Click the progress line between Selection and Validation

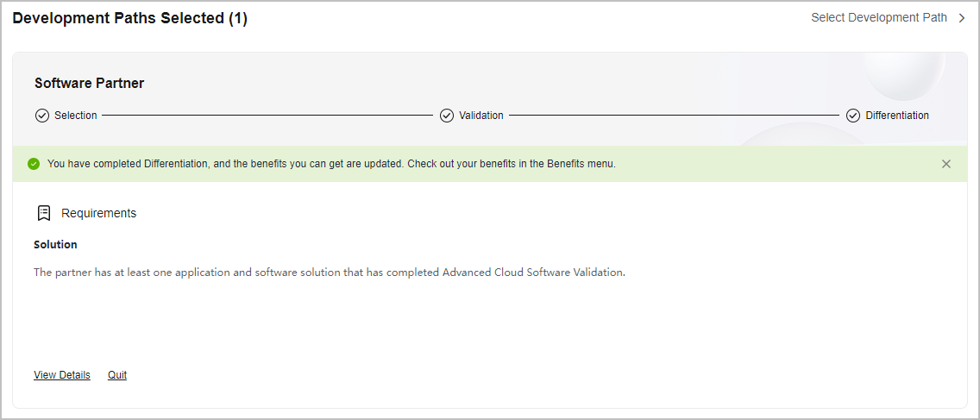(x=267, y=116)
